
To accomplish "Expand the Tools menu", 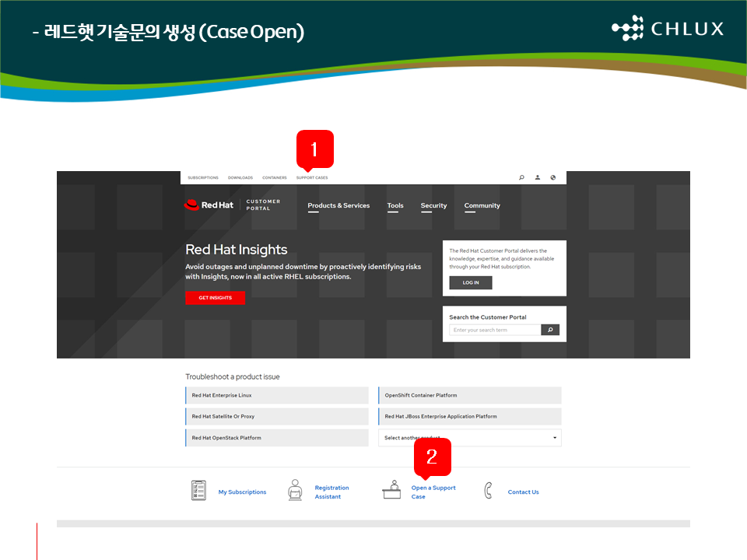I will [x=395, y=205].
